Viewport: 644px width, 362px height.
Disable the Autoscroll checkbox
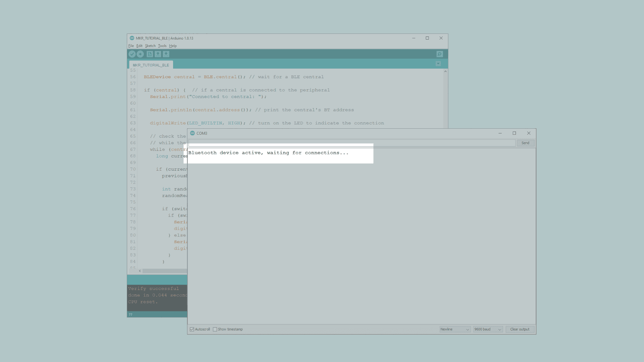point(192,329)
